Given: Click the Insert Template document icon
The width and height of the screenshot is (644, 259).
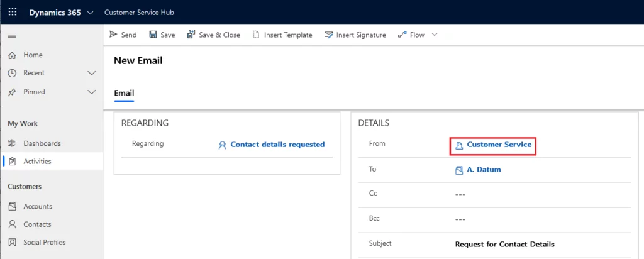Looking at the screenshot, I should 256,35.
